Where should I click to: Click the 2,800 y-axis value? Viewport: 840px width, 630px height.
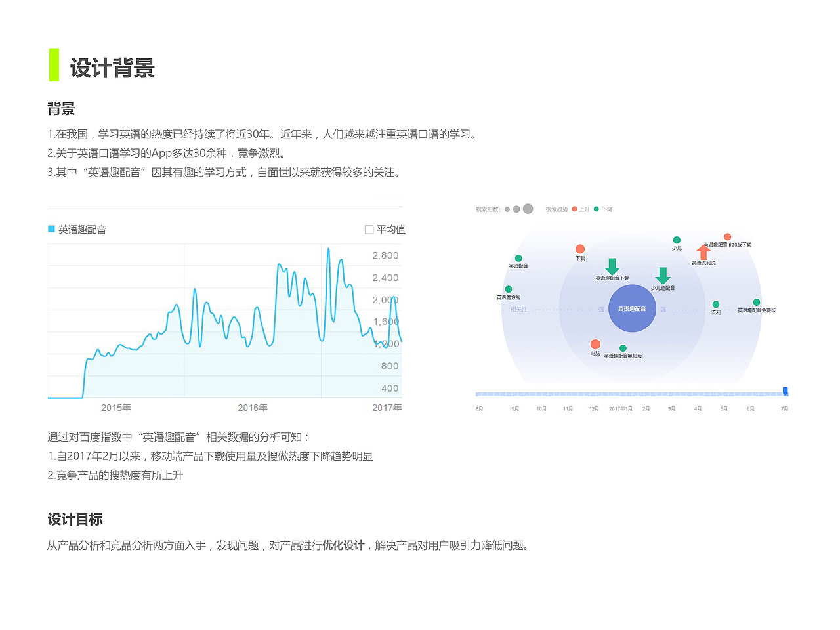385,255
